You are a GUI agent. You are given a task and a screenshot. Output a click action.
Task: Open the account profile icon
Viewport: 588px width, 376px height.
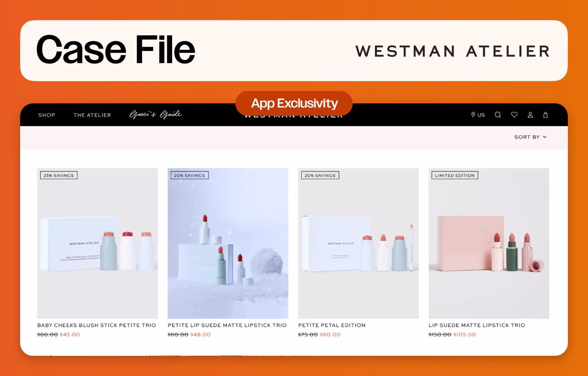click(x=530, y=115)
